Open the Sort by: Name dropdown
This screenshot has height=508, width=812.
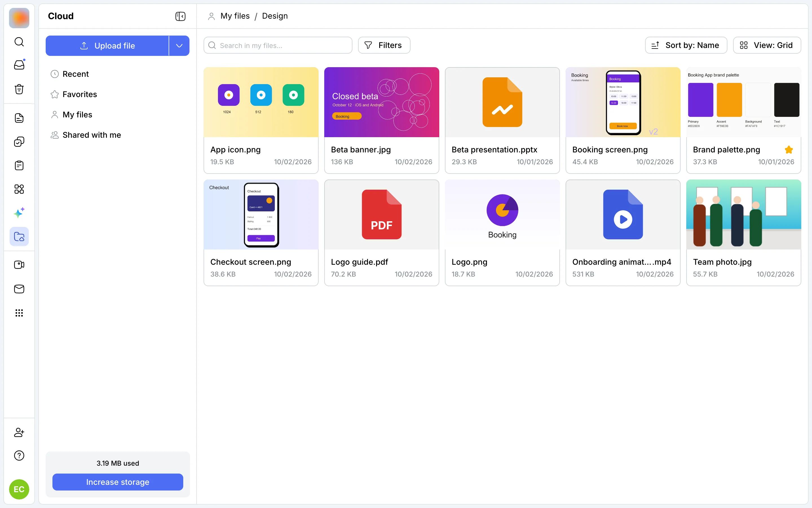pos(686,45)
